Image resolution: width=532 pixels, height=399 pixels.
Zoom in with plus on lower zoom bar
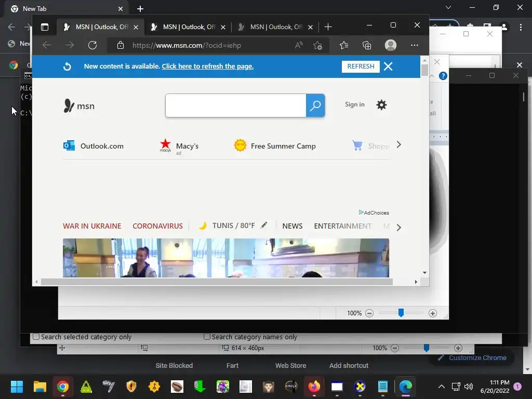[x=458, y=348]
